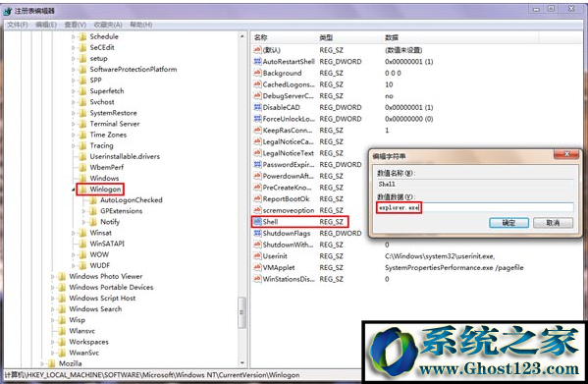Viewport: 588px width, 384px height.
Task: Click the Userinit value icon
Action: [x=257, y=255]
